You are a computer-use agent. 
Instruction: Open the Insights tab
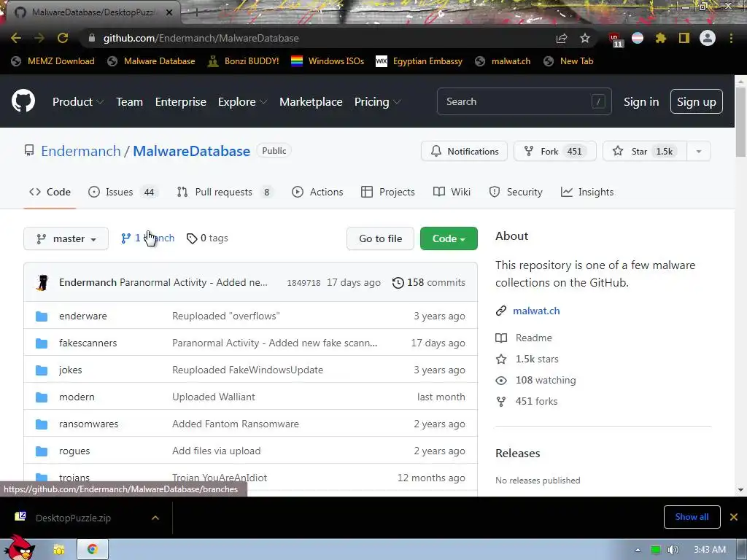[x=587, y=192]
